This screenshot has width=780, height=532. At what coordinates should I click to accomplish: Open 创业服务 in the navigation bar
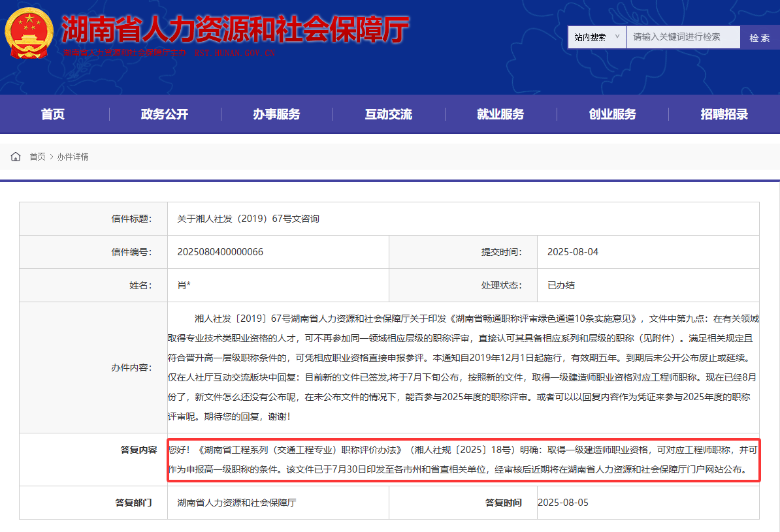[x=612, y=114]
